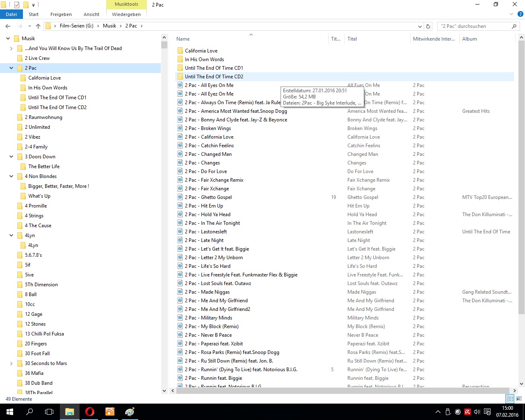
Task: Open the Ansicht ribbon tab
Action: [91, 14]
